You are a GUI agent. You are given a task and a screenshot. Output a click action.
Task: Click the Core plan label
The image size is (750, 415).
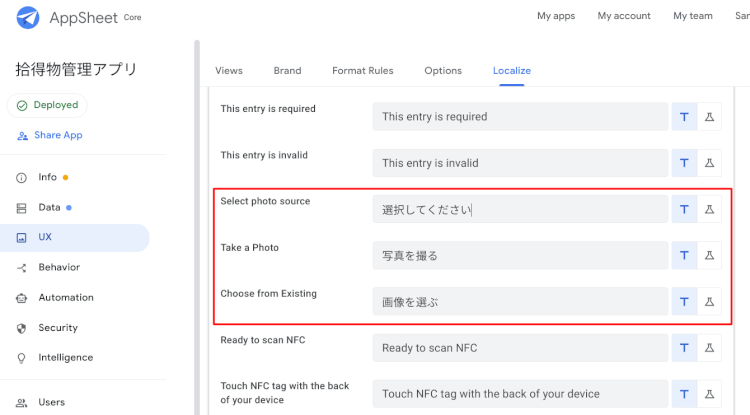(132, 17)
